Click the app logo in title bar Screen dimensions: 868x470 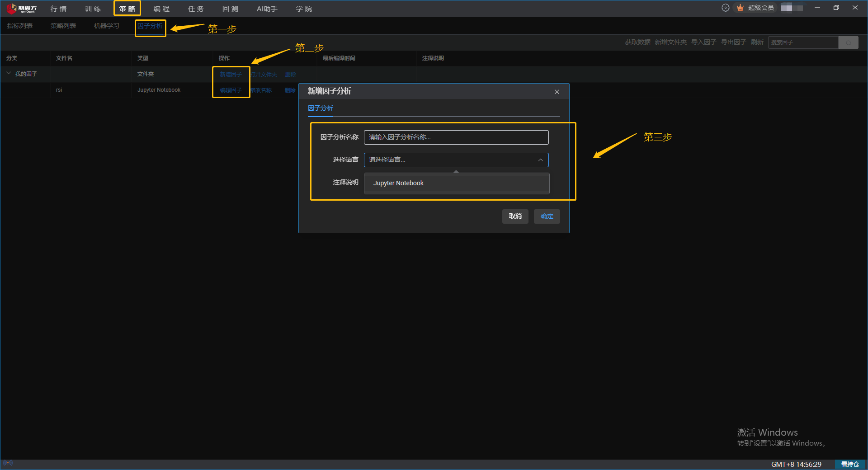point(22,8)
